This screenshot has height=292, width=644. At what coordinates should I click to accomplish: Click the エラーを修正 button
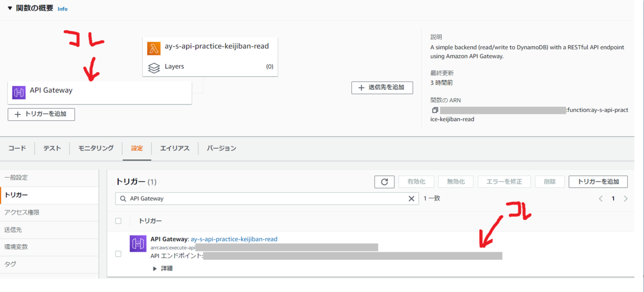point(504,182)
